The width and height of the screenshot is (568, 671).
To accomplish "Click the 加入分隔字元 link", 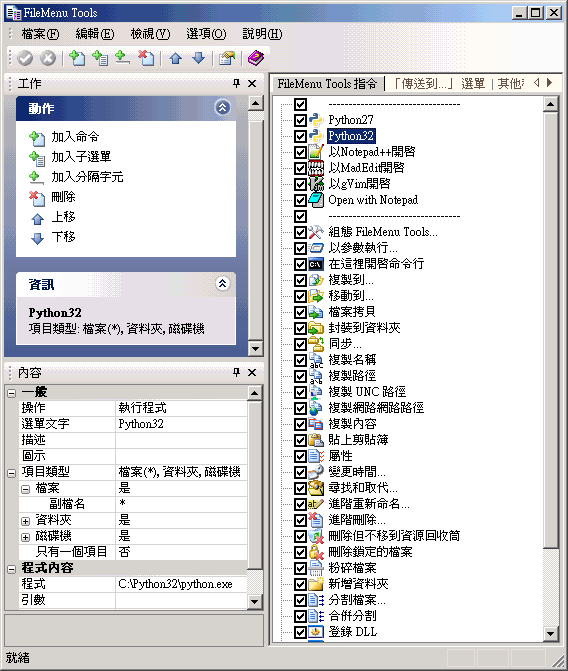I will pyautogui.click(x=87, y=177).
